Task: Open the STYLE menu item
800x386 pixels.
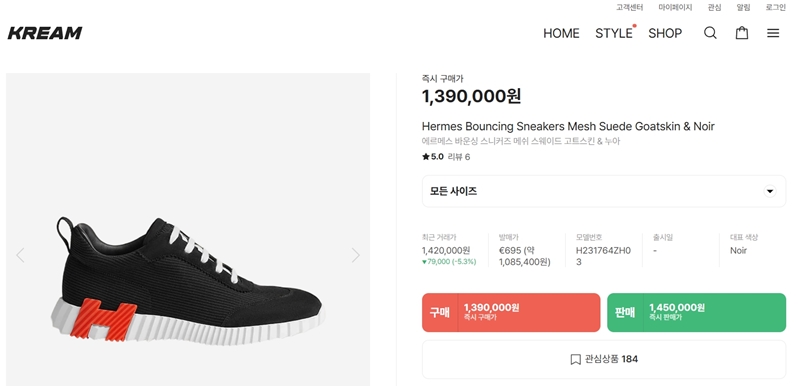Action: pyautogui.click(x=614, y=33)
